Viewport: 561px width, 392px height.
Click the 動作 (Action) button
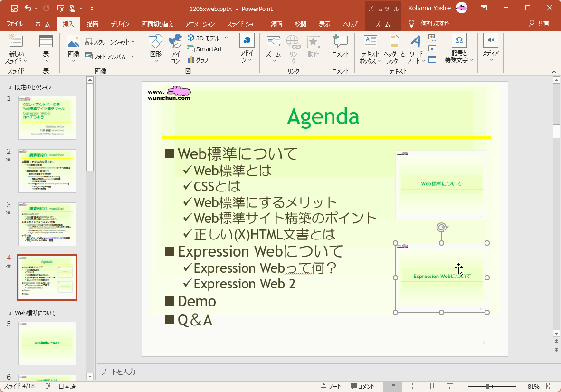(x=313, y=46)
